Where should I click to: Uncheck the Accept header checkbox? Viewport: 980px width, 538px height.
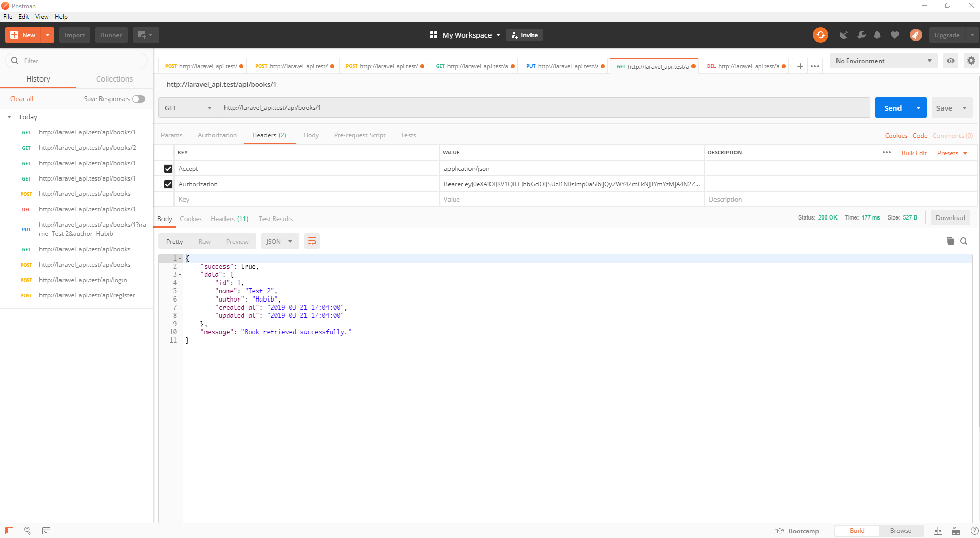tap(168, 168)
